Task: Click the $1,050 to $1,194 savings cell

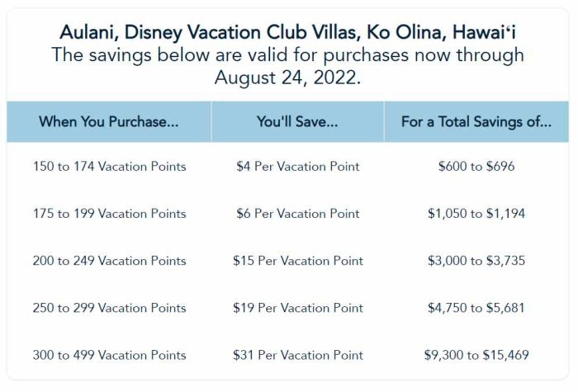Action: click(x=476, y=214)
